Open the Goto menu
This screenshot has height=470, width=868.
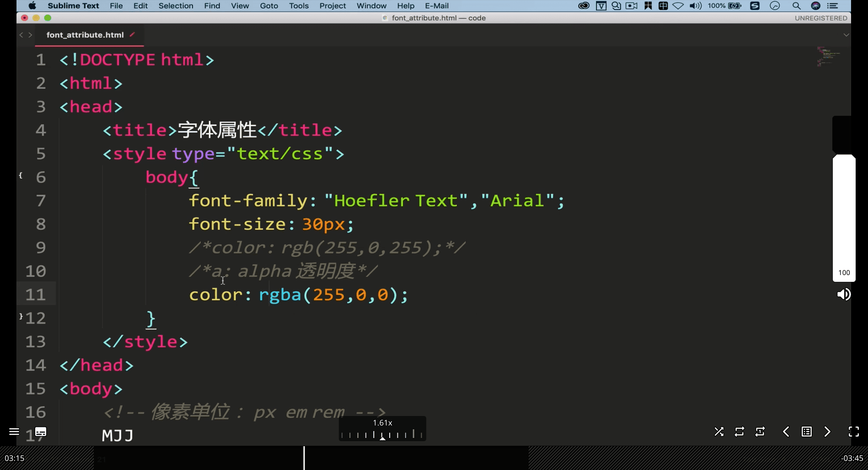(x=269, y=6)
